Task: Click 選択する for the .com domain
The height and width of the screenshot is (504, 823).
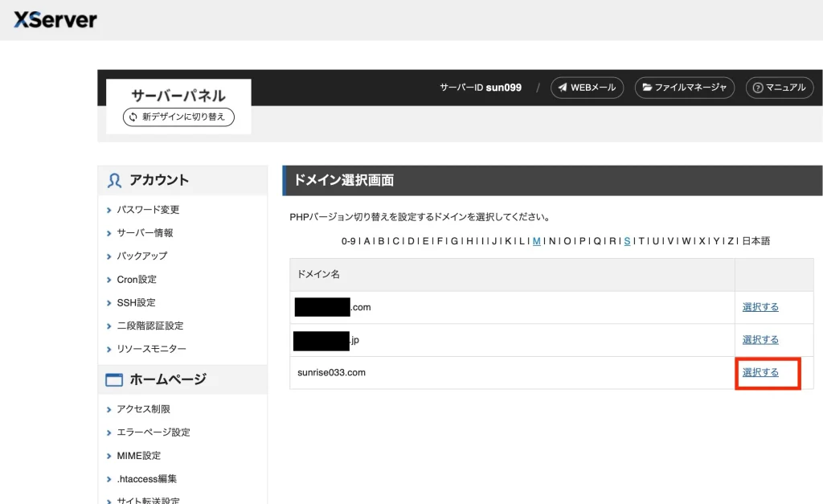Action: click(760, 307)
